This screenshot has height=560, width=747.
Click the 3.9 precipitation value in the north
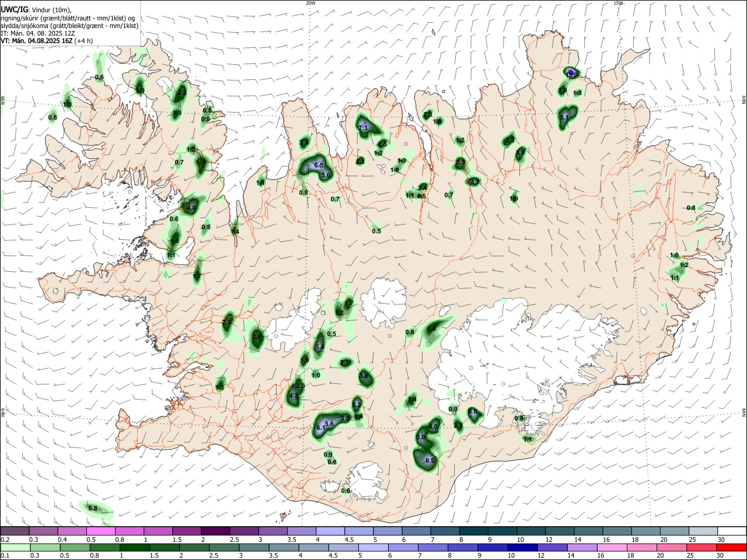(520, 152)
